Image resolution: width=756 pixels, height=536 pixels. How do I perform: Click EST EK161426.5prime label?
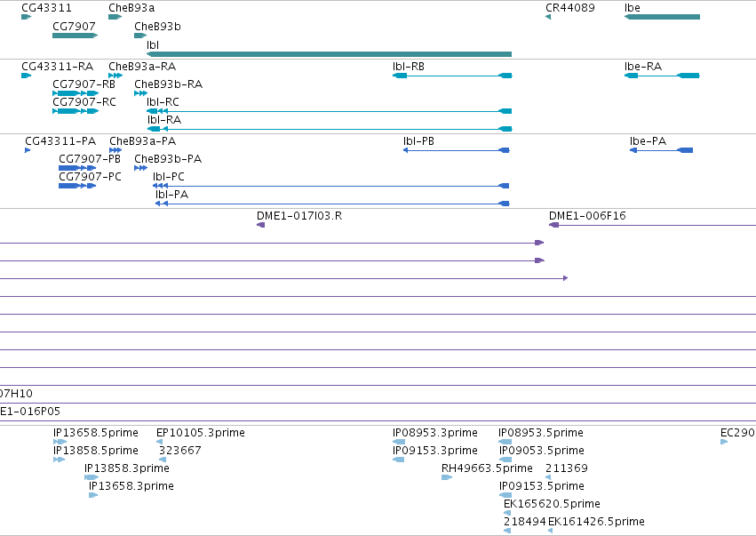(x=596, y=522)
